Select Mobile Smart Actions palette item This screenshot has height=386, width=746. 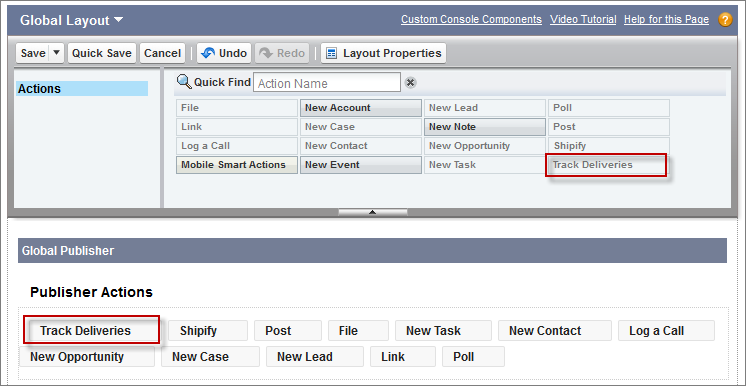(x=237, y=165)
